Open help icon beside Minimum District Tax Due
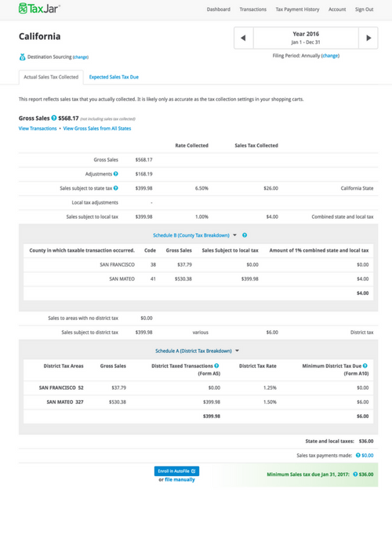This screenshot has width=392, height=549. (365, 365)
